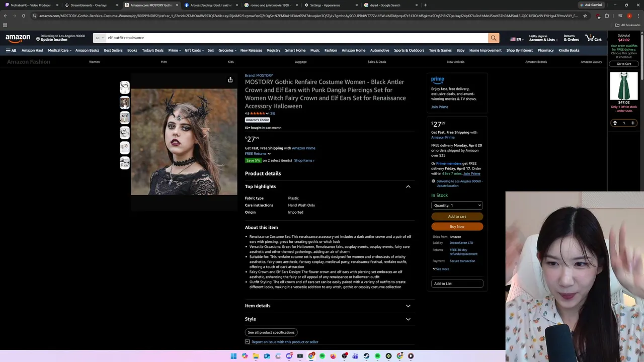Click the red extension icon with badge 29
Viewport: 644px width, 362px height.
click(x=598, y=16)
